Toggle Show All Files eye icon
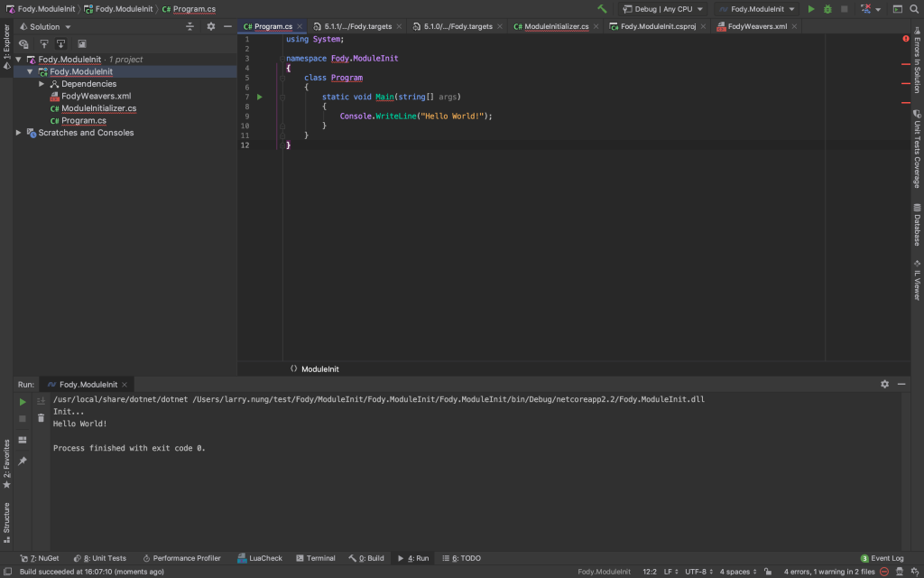Viewport: 924px width, 578px height. [x=23, y=43]
